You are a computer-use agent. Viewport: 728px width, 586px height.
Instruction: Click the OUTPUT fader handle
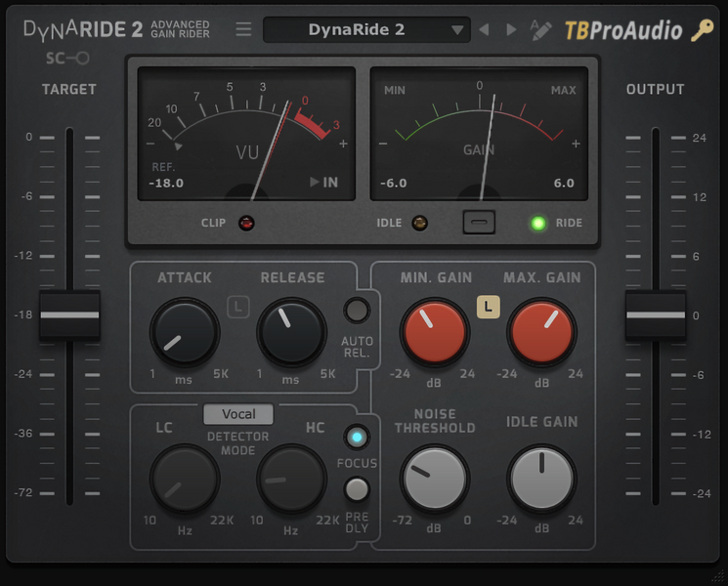[655, 314]
